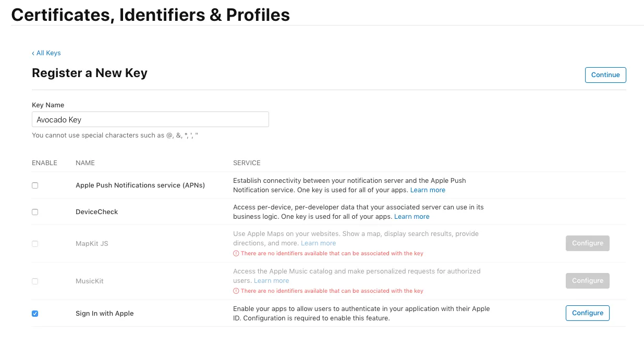
Task: Open Learn more about MusicKit
Action: (x=271, y=280)
